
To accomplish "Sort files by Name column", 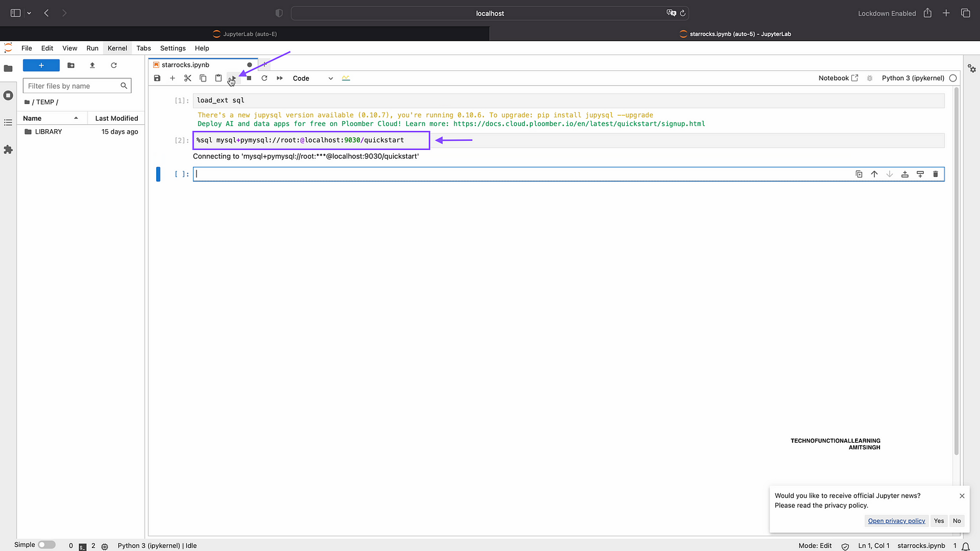I will [32, 118].
